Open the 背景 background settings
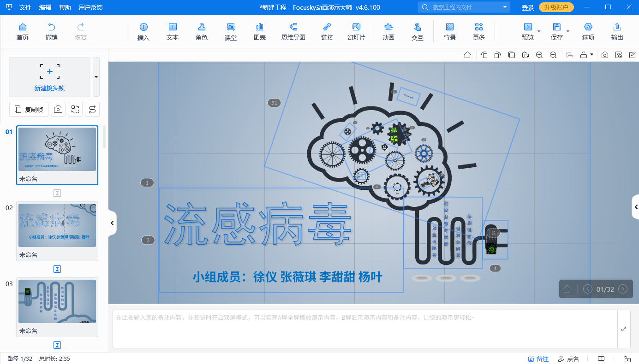This screenshot has width=639, height=364. click(450, 32)
